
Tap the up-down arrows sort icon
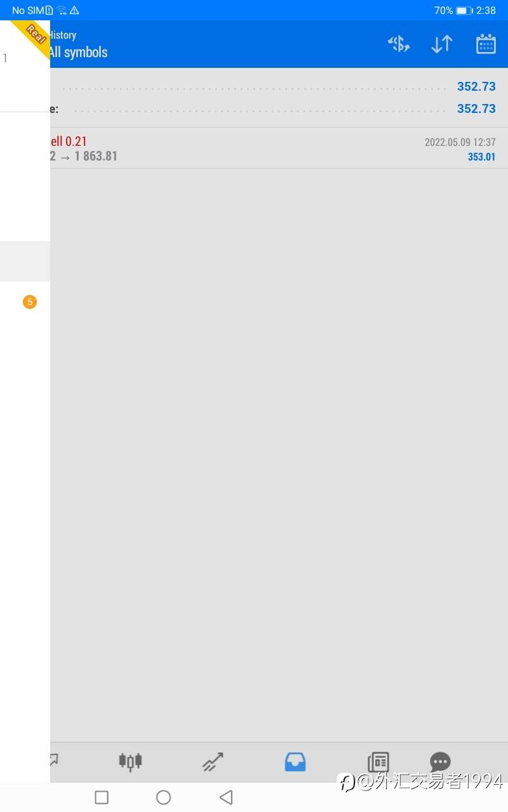442,44
